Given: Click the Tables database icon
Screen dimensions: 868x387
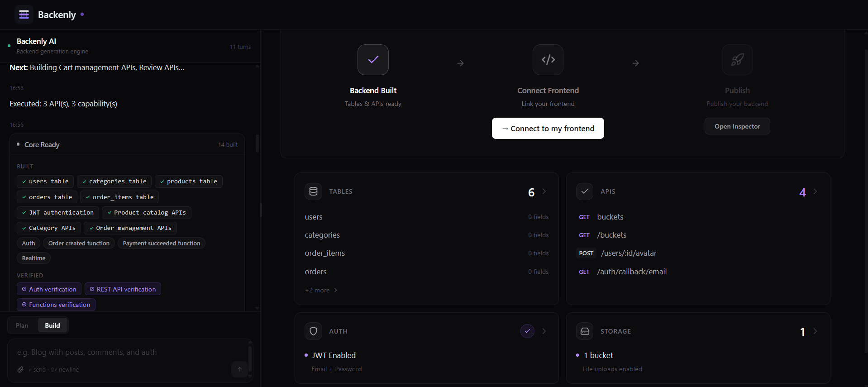Looking at the screenshot, I should [x=313, y=191].
